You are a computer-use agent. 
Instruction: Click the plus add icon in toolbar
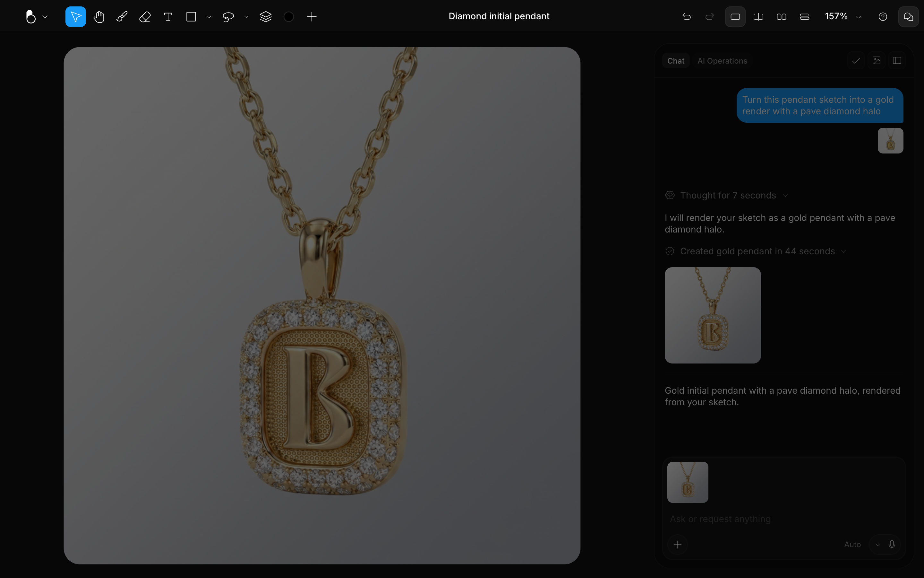pos(312,16)
